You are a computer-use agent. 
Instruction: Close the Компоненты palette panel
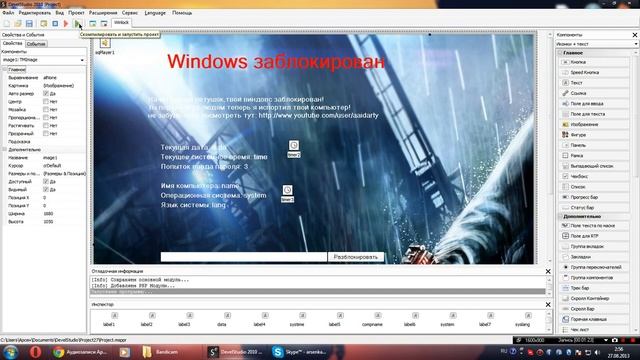(635, 35)
